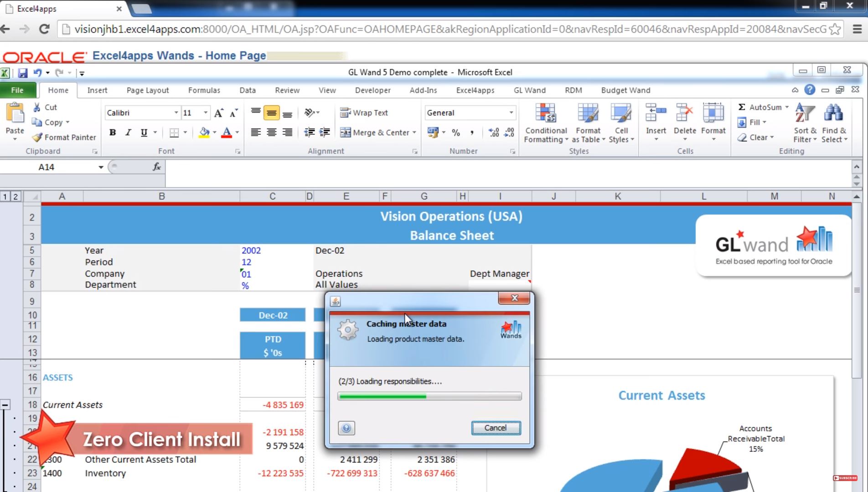This screenshot has height=492, width=868.
Task: Expand the Merge & Center dropdown arrow
Action: click(414, 133)
